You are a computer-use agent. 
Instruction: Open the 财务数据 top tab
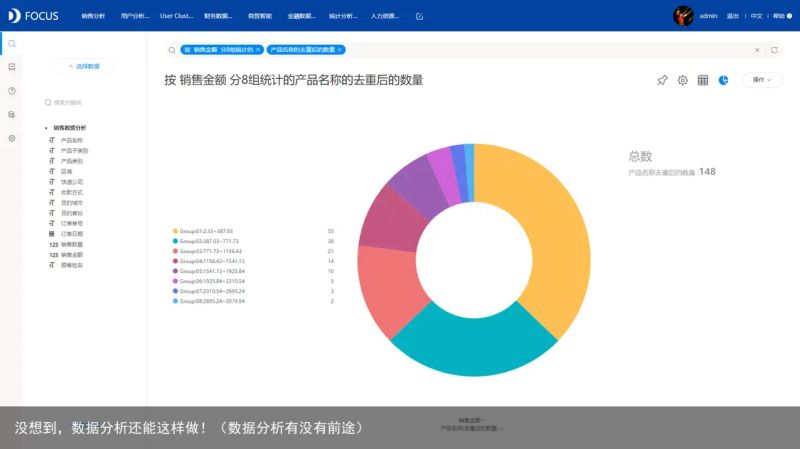(218, 16)
